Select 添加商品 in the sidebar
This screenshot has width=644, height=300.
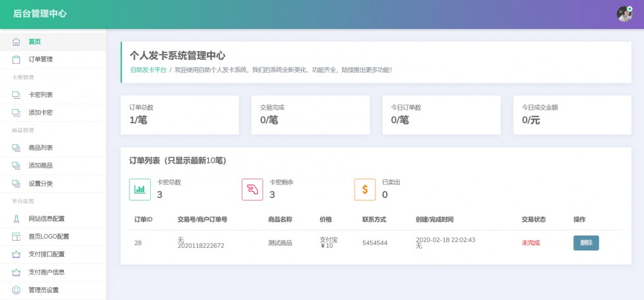coord(53,166)
